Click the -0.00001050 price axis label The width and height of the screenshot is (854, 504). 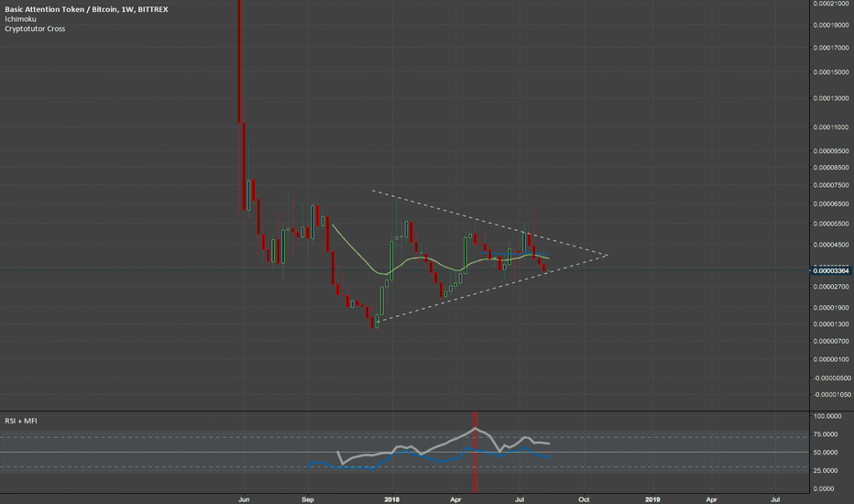832,394
